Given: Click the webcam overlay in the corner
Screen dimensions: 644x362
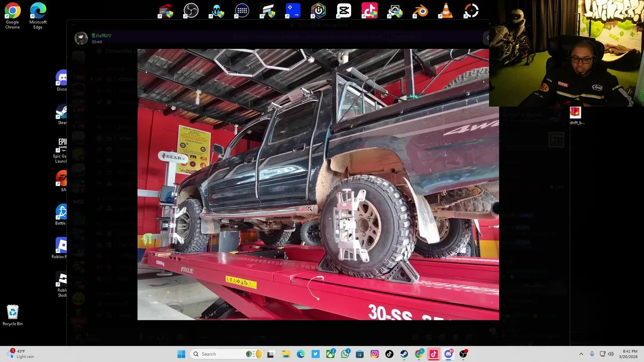Looking at the screenshot, I should 566,53.
